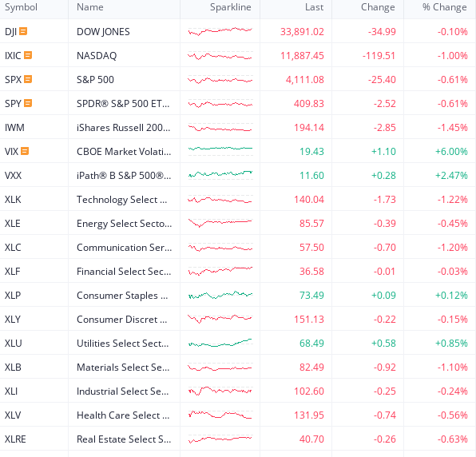Sort by the % Change column header

coord(445,7)
